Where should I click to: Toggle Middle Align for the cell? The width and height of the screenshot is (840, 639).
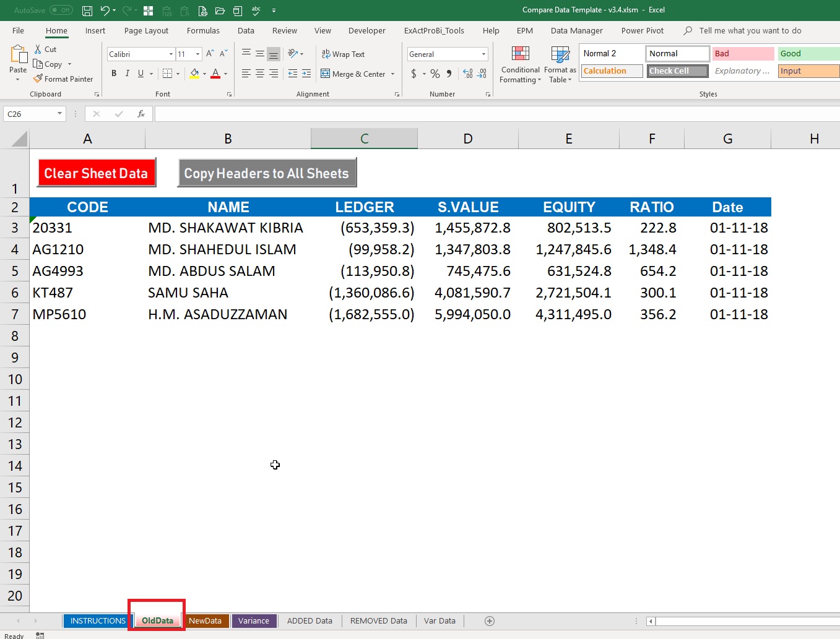(260, 54)
